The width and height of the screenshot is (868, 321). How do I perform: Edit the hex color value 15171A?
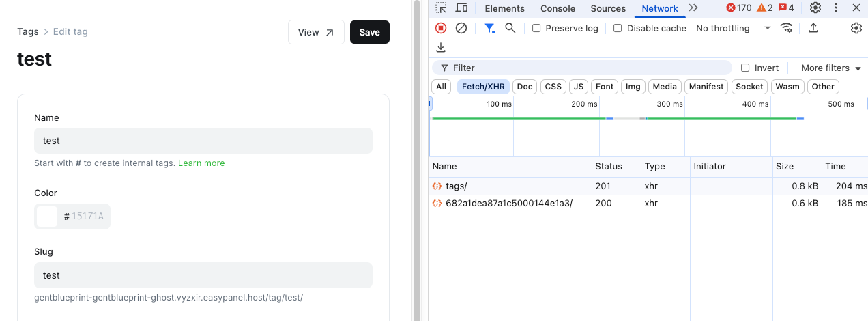[x=88, y=217]
